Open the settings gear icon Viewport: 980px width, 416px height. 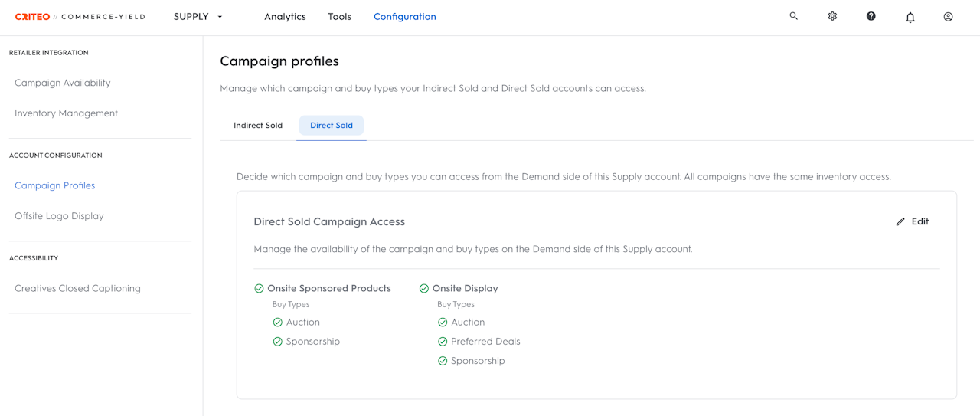click(x=832, y=16)
